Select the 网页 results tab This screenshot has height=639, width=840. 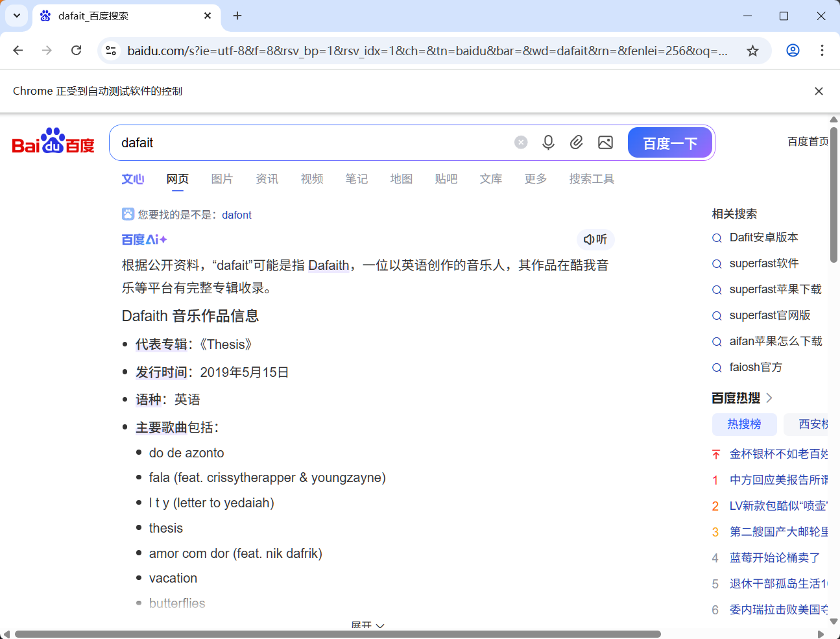click(x=178, y=179)
